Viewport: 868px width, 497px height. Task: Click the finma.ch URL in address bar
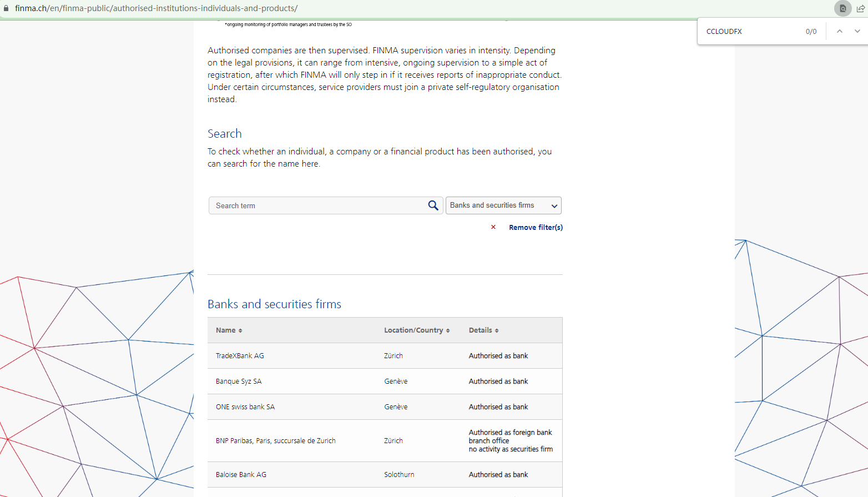(x=157, y=8)
